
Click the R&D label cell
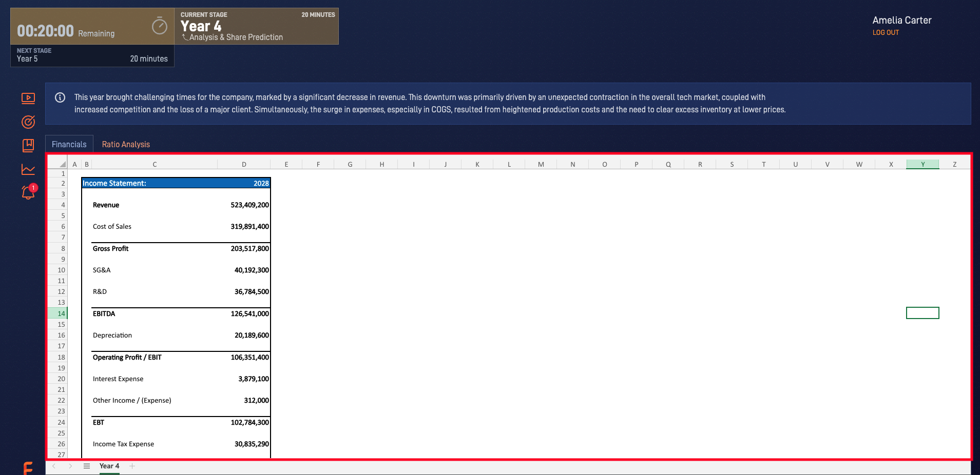coord(100,292)
